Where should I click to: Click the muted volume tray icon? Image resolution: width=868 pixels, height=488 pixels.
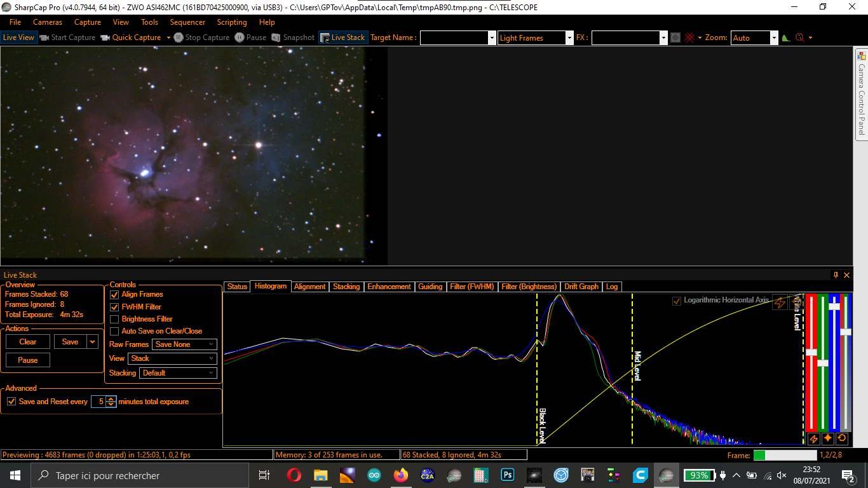pos(782,475)
